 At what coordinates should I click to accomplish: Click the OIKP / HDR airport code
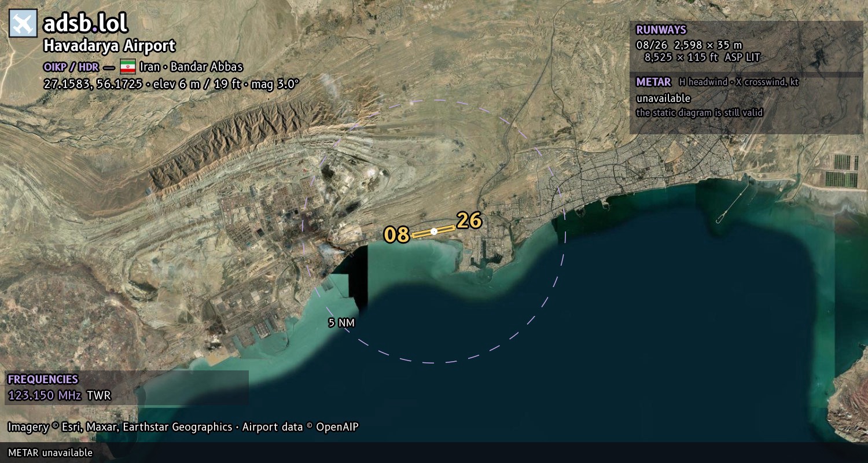(71, 67)
